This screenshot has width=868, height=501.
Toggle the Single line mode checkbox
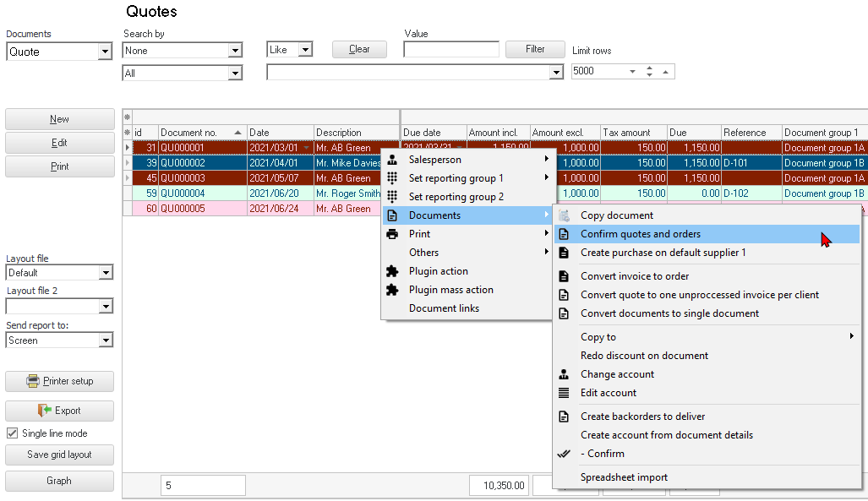[13, 433]
